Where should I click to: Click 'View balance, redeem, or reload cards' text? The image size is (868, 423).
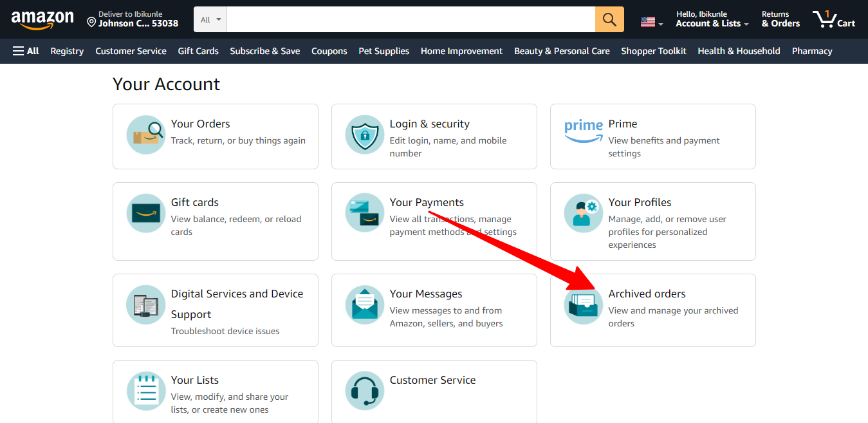click(236, 225)
